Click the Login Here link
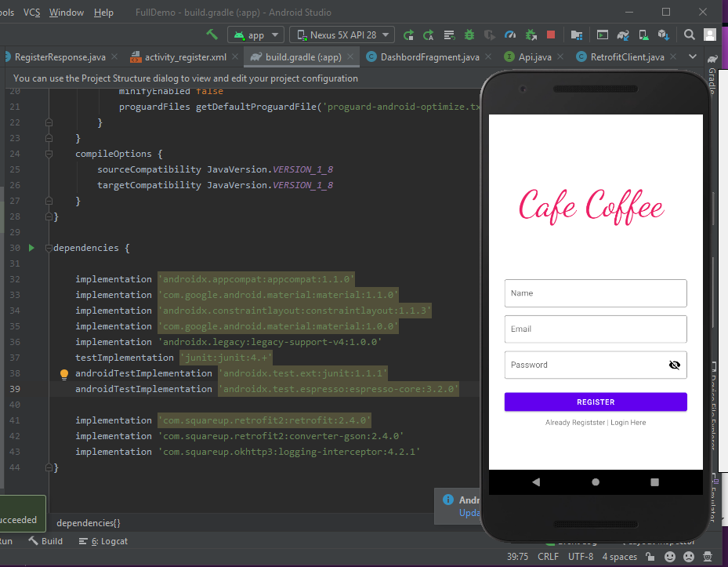The image size is (728, 567). coord(628,423)
